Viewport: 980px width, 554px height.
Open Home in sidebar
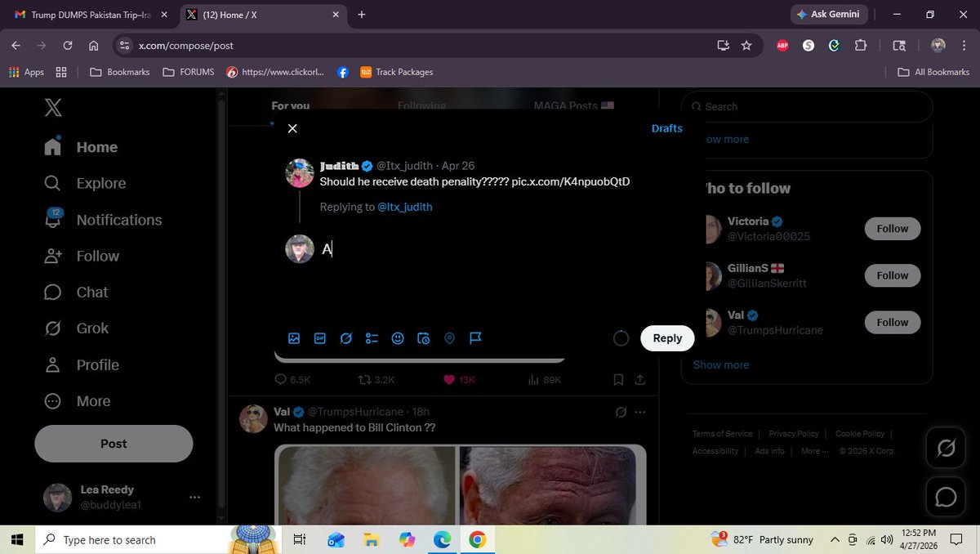tap(82, 147)
